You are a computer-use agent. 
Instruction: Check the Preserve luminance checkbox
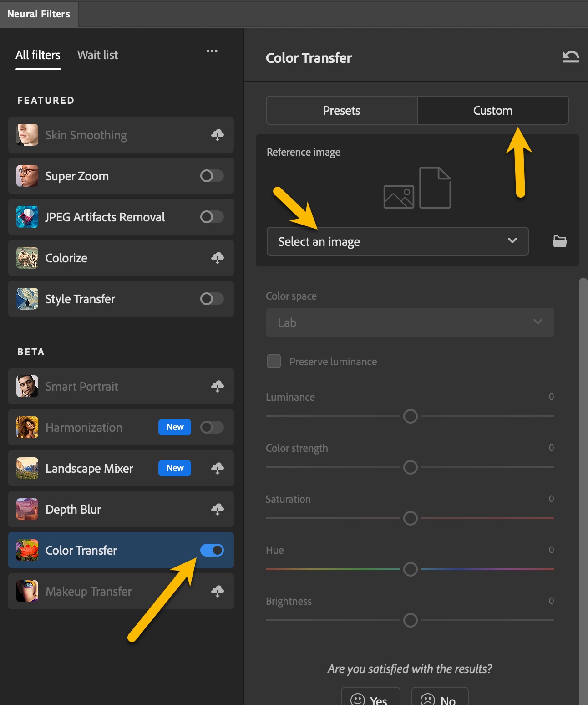coord(274,361)
